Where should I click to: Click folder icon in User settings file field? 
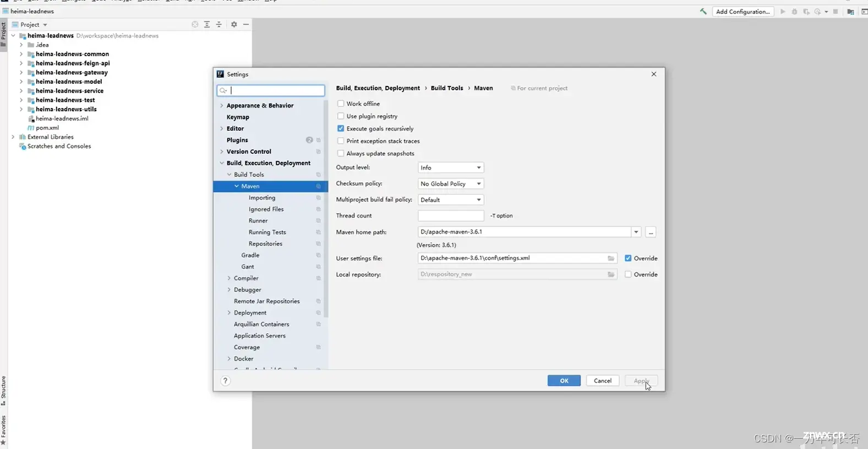(611, 258)
